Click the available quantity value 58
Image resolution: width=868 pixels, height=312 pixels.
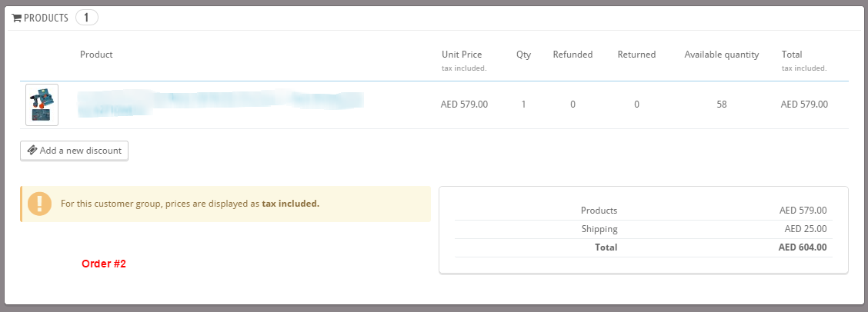click(721, 105)
